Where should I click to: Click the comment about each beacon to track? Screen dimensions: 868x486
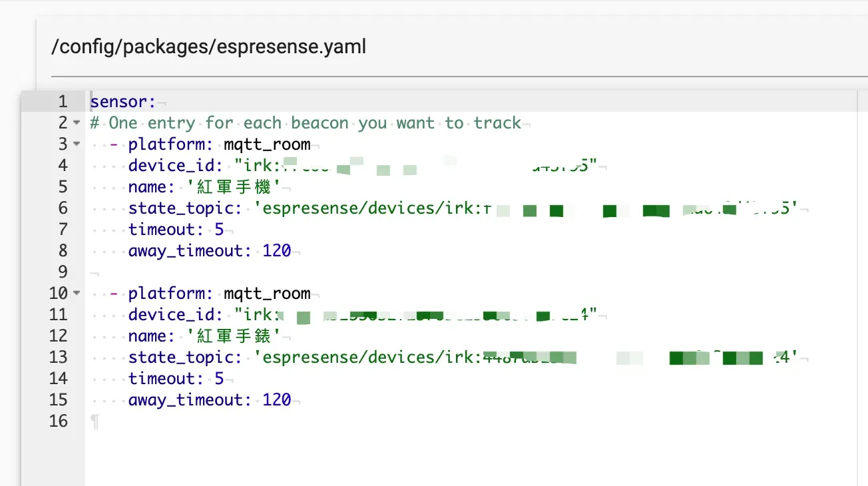[x=306, y=123]
